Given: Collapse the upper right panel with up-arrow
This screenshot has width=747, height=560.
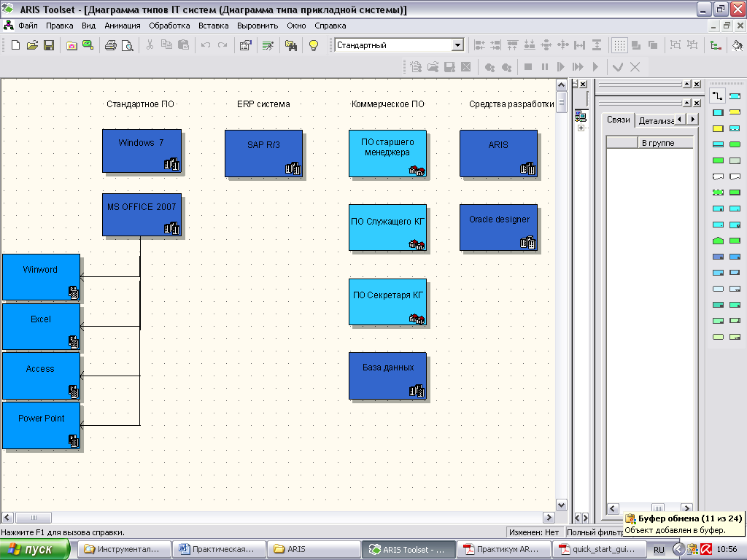Looking at the screenshot, I should (687, 85).
